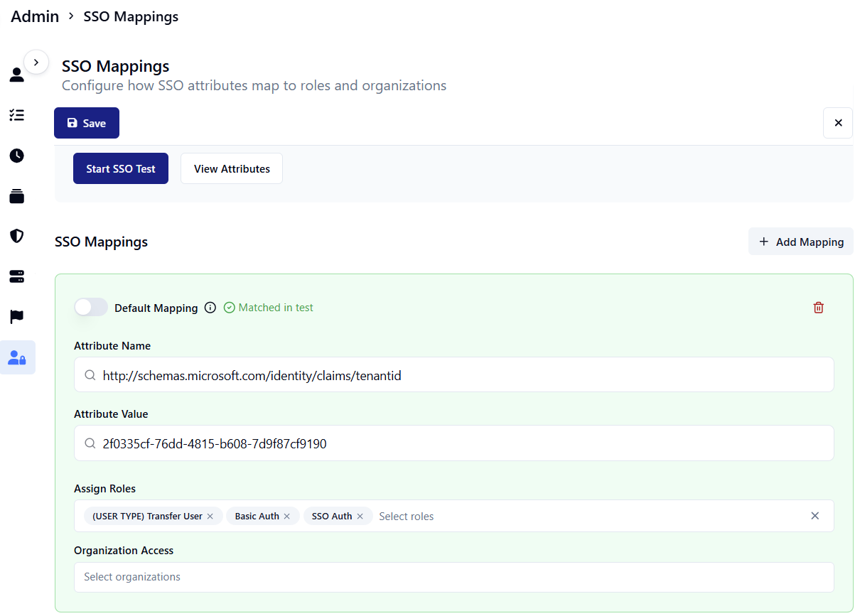Open the checklist tasks sidebar icon
860x616 pixels.
[x=17, y=115]
